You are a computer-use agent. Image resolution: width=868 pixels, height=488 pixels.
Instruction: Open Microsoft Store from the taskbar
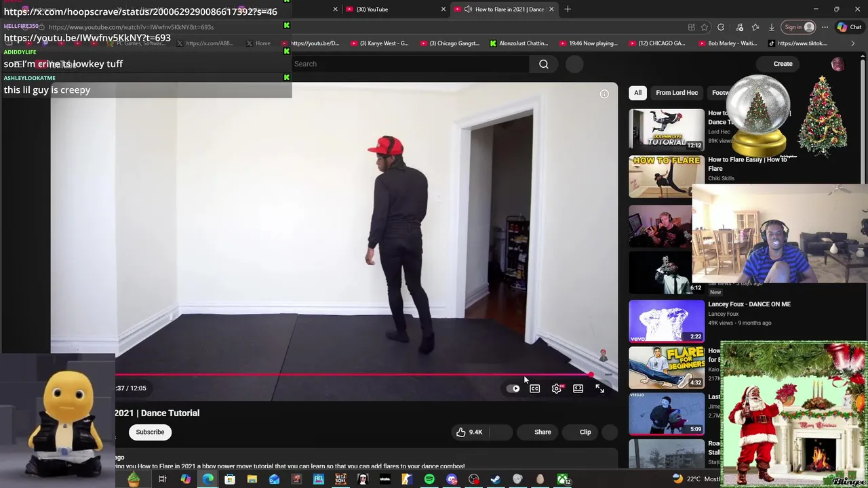[230, 480]
